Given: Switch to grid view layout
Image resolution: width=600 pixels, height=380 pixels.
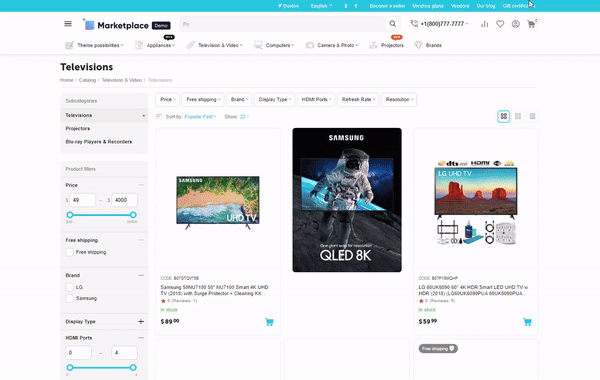Looking at the screenshot, I should (x=504, y=116).
